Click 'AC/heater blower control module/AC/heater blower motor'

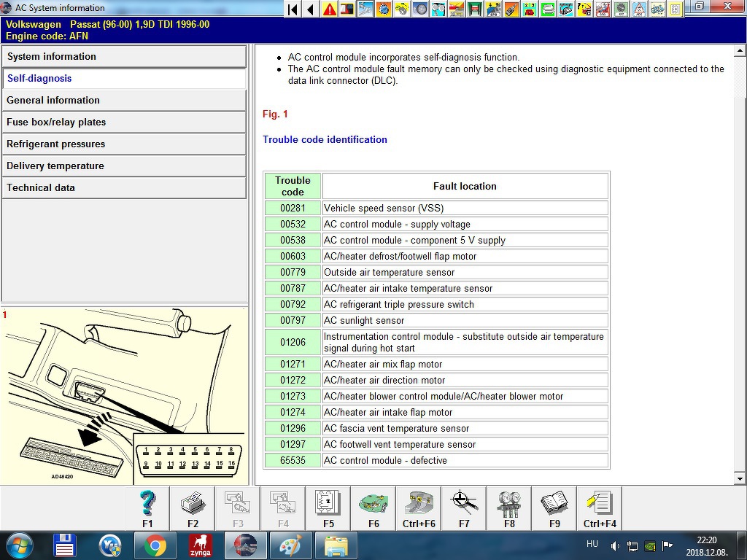[x=465, y=396]
